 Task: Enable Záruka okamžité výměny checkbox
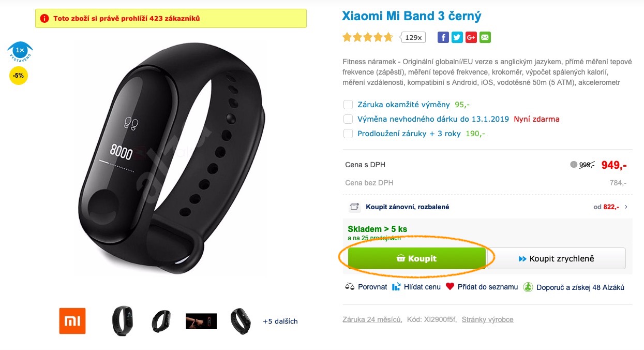pos(348,105)
